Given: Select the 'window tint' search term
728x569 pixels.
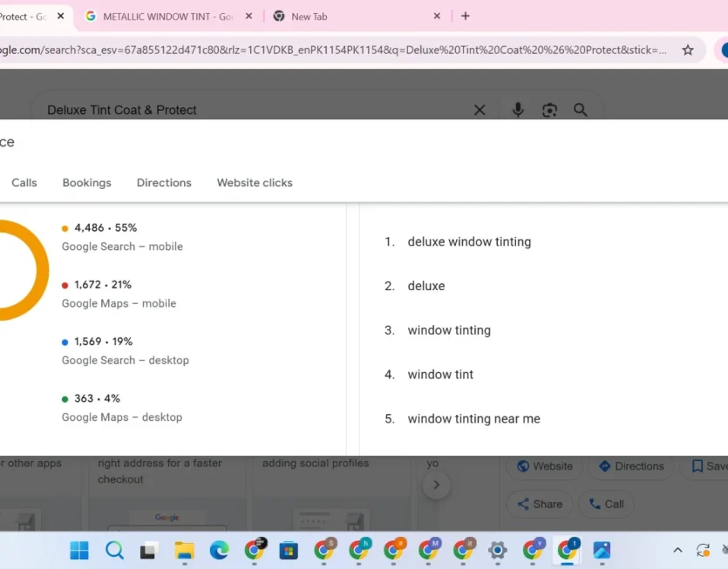Looking at the screenshot, I should tap(440, 375).
